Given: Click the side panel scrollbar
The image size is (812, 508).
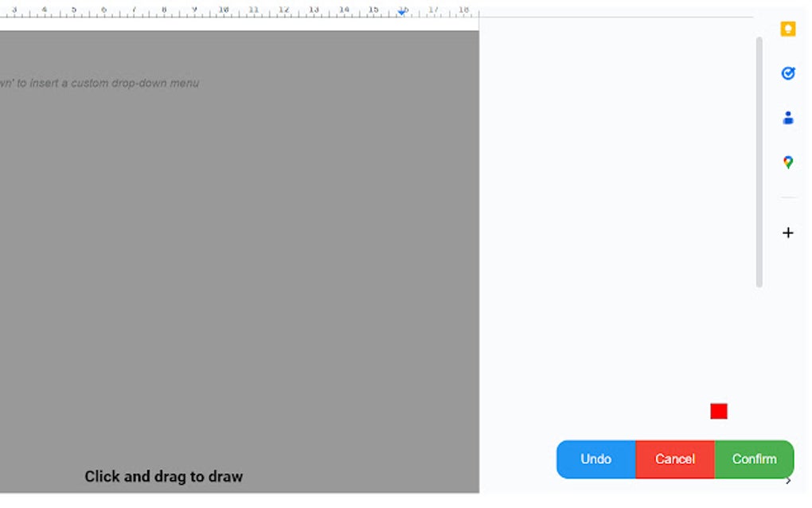Looking at the screenshot, I should point(757,159).
